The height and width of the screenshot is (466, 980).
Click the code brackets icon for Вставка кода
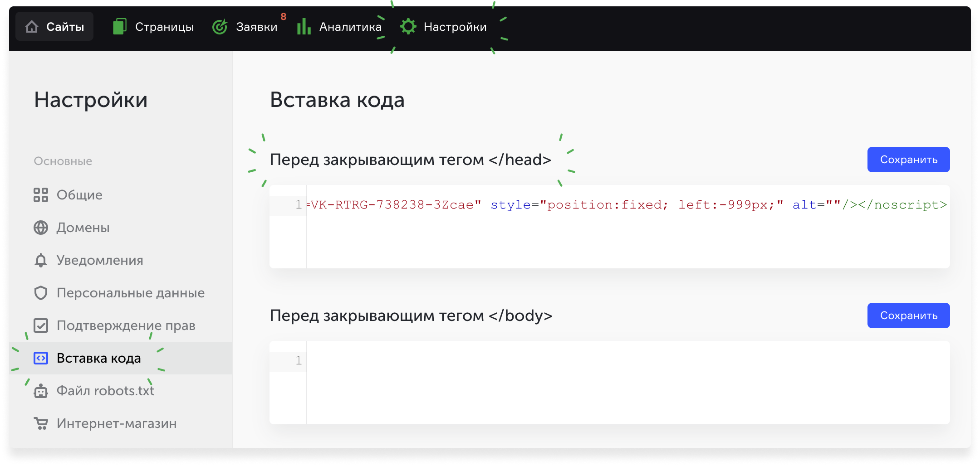(41, 358)
